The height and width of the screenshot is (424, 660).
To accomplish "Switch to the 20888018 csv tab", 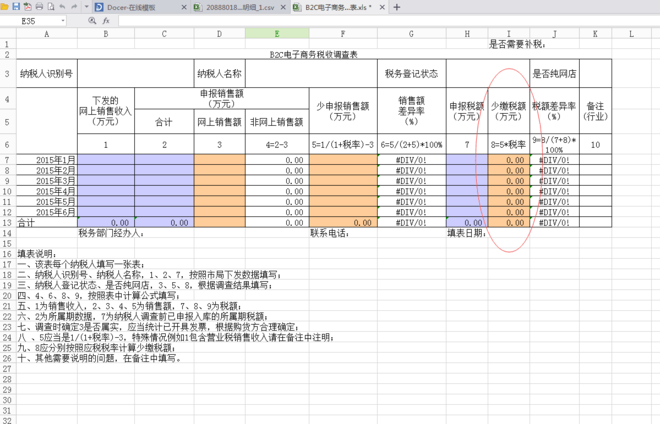I will click(x=240, y=7).
